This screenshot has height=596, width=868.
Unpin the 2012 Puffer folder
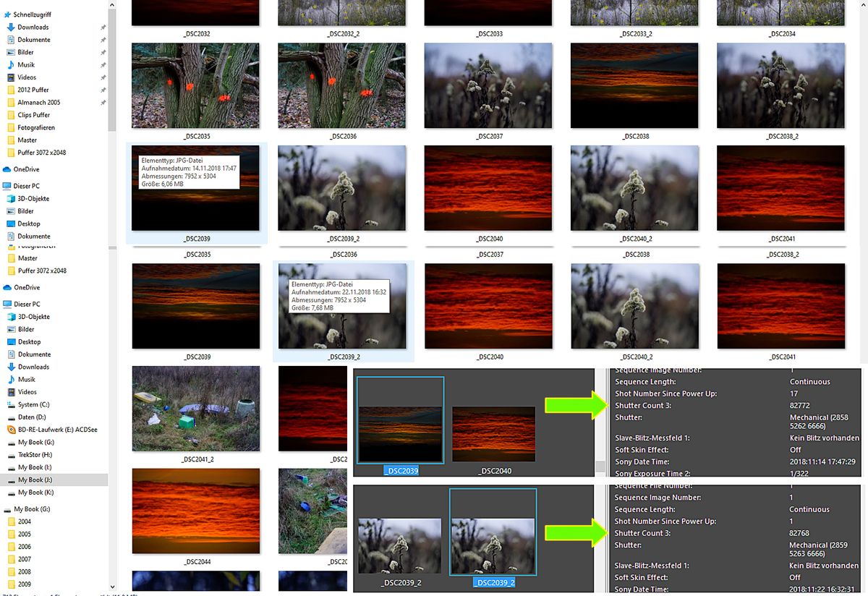(x=103, y=90)
